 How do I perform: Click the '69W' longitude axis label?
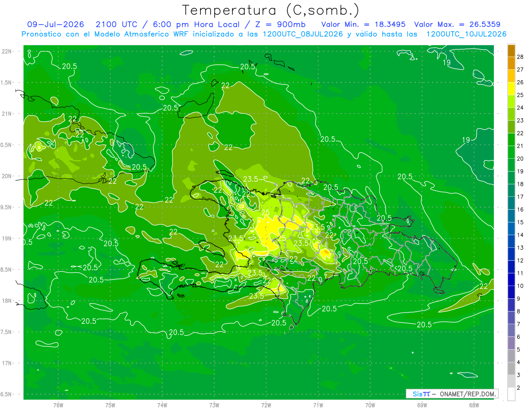click(422, 405)
